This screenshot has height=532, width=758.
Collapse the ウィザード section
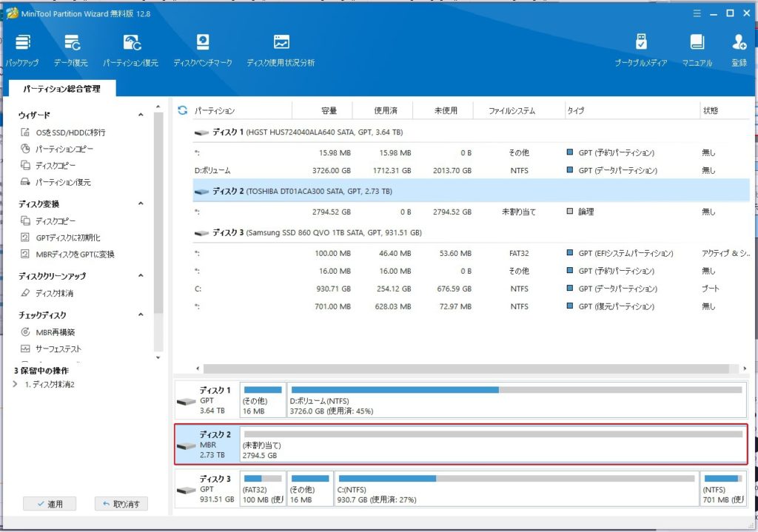141,115
